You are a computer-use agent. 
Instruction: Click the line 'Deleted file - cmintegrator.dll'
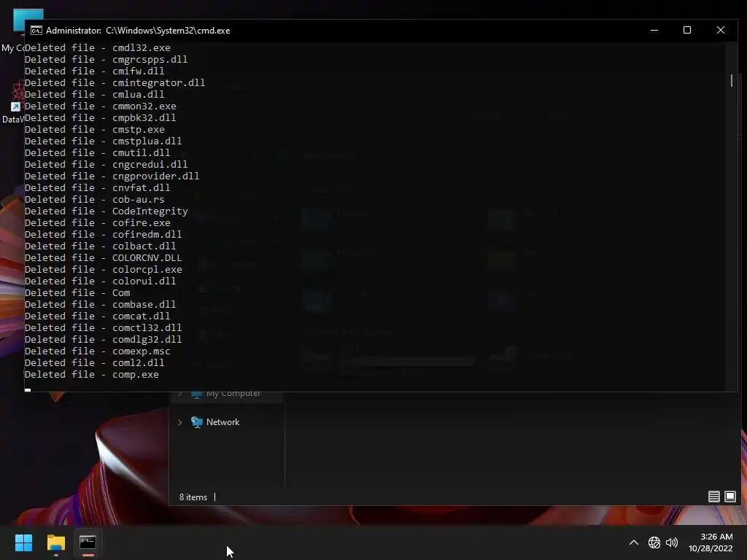(x=115, y=82)
